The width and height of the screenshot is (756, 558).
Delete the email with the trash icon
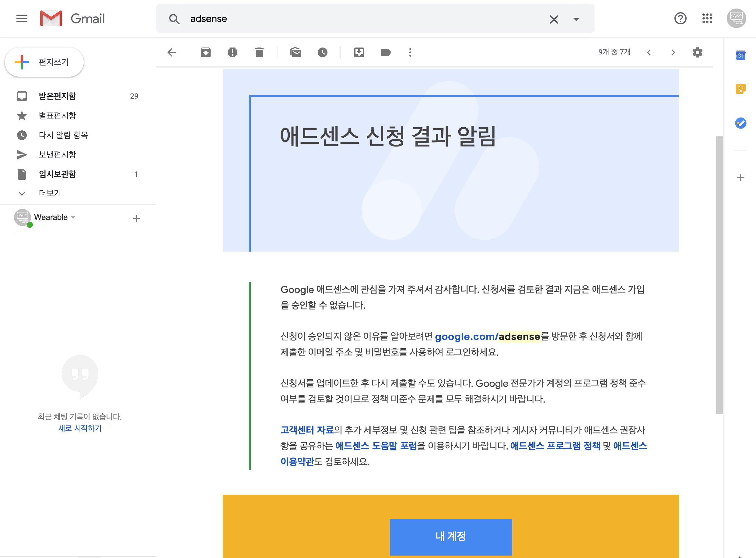[x=259, y=52]
